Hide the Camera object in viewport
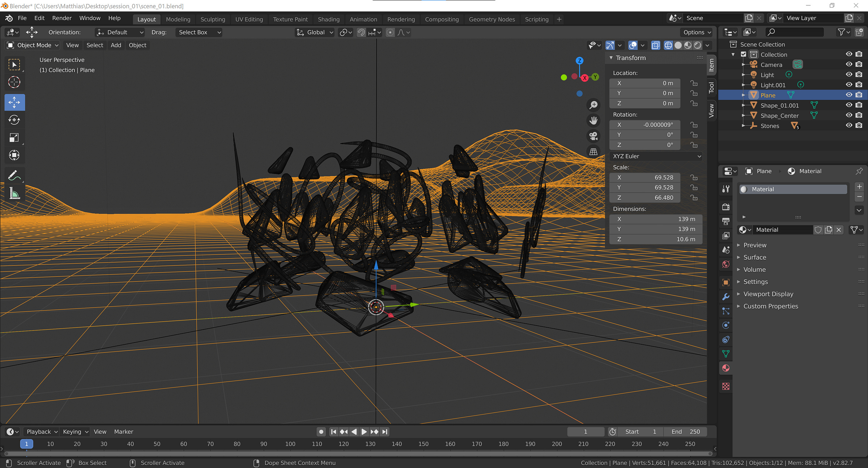The height and width of the screenshot is (468, 868). tap(848, 64)
